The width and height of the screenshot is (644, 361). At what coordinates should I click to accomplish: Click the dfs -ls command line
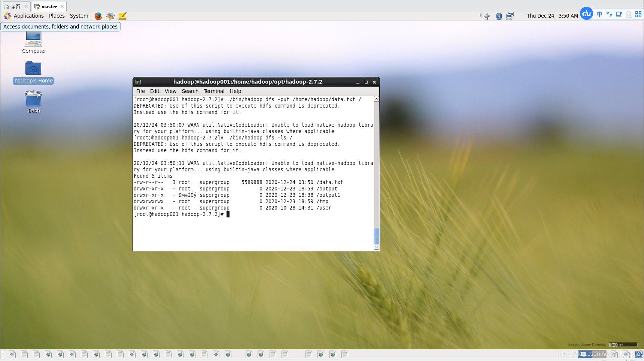(213, 138)
